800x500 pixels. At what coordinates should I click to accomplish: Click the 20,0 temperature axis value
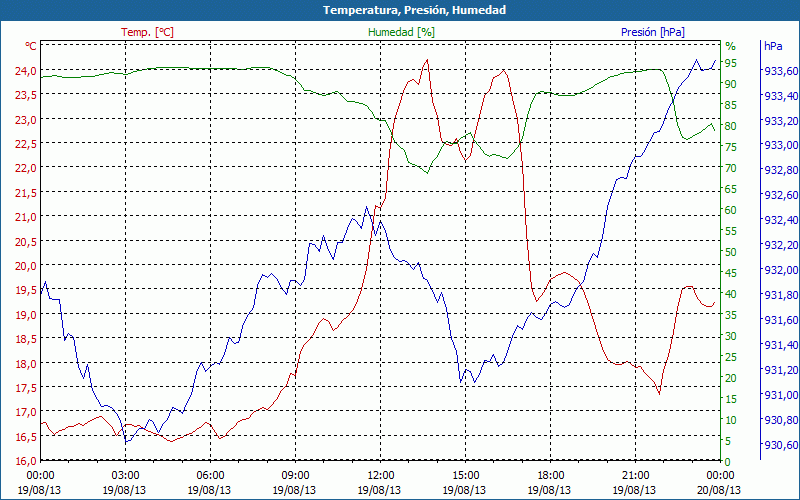pos(25,266)
